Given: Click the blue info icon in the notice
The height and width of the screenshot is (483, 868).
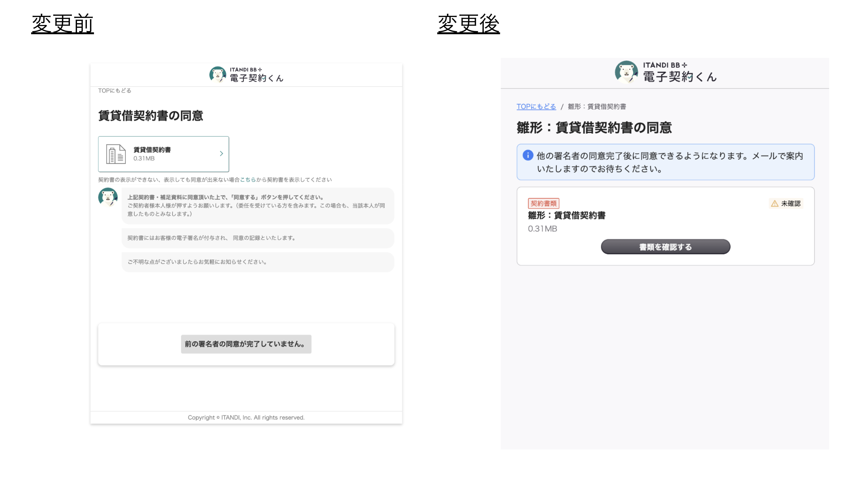Looking at the screenshot, I should 528,155.
